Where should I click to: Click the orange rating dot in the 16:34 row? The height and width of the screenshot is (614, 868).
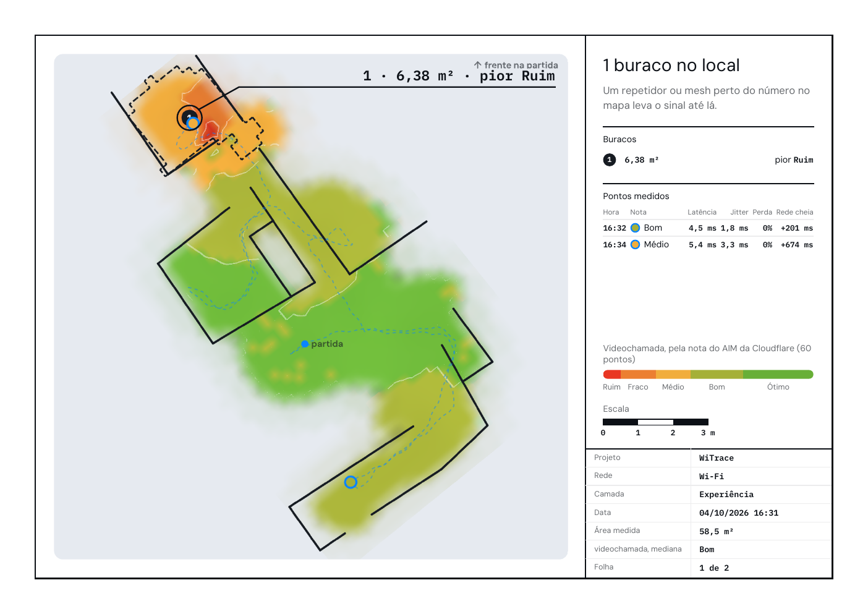(635, 244)
